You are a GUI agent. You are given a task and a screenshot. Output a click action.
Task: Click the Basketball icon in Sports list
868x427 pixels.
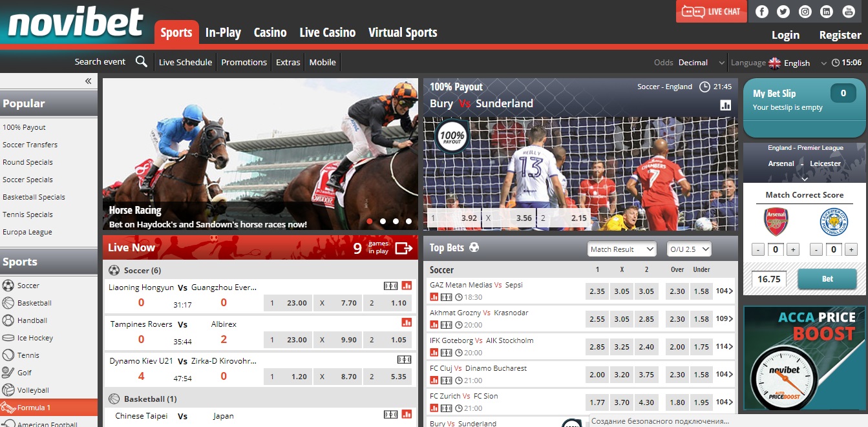click(x=8, y=303)
